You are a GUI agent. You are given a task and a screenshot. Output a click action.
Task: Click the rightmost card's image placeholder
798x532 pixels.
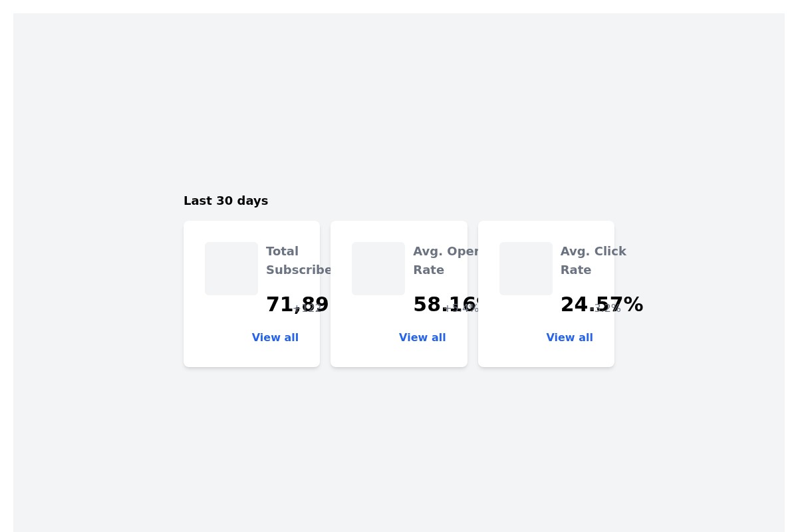525,269
